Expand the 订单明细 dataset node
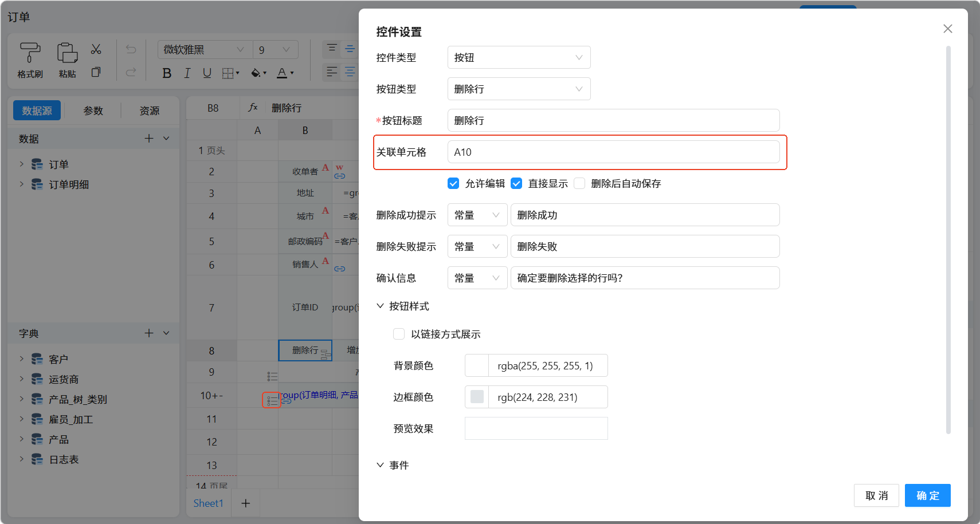980x524 pixels. 22,184
